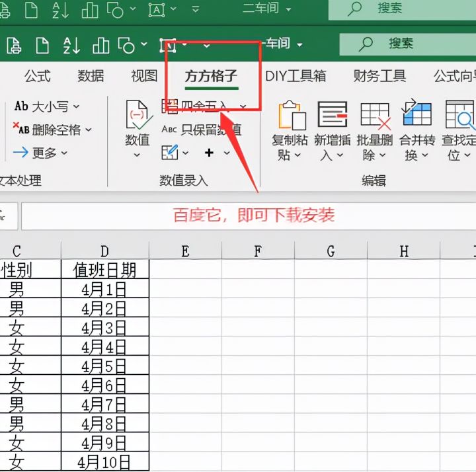Click the 值班日期 header cell
The width and height of the screenshot is (476, 472).
[x=104, y=269]
